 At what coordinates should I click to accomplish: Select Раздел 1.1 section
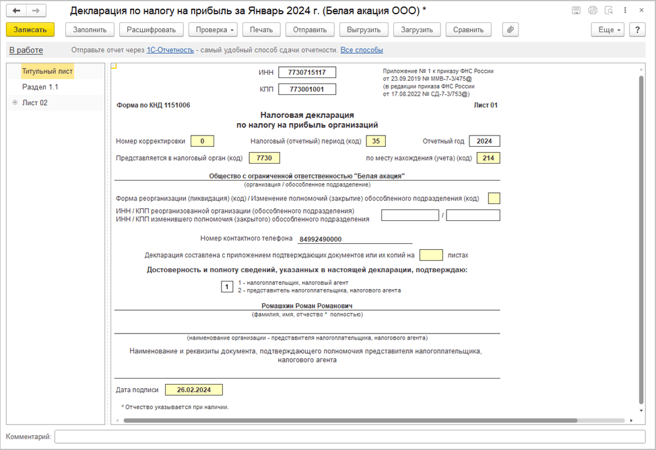40,87
